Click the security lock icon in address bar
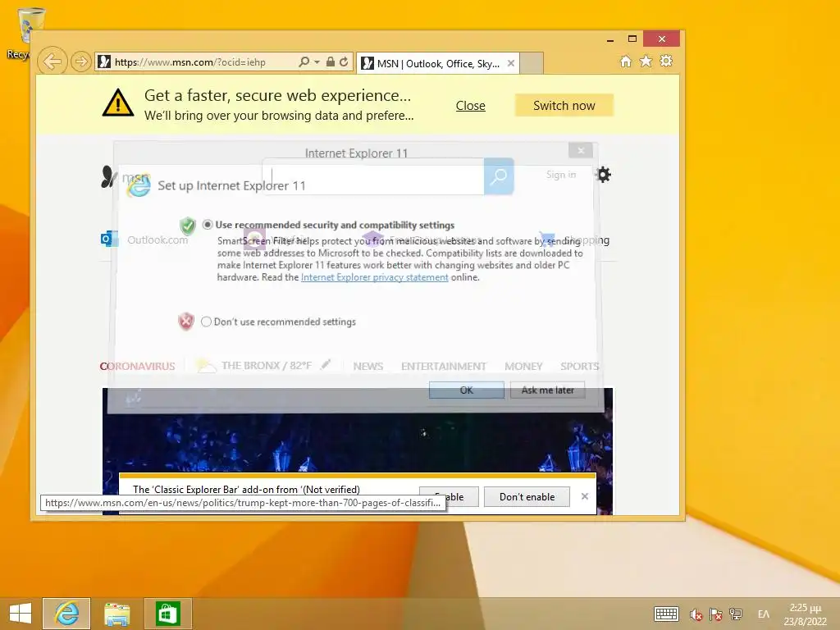This screenshot has height=630, width=840. [x=331, y=62]
